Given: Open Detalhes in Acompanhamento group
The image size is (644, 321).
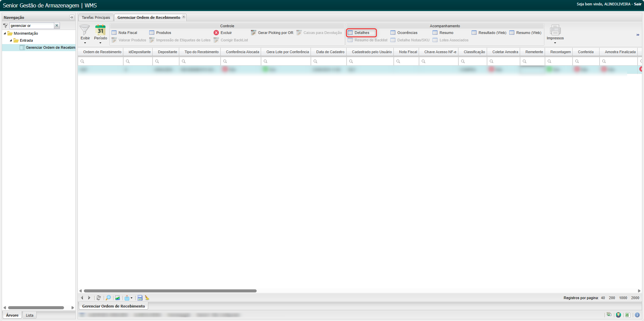Looking at the screenshot, I should click(361, 33).
